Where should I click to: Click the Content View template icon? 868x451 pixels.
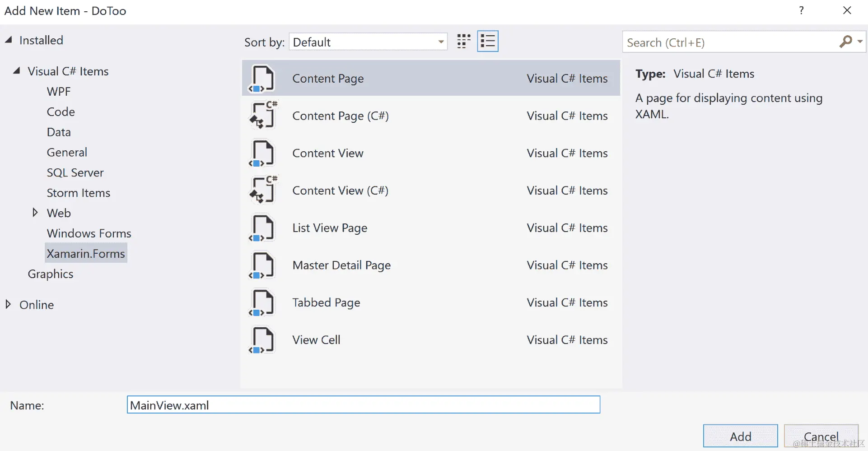point(261,153)
